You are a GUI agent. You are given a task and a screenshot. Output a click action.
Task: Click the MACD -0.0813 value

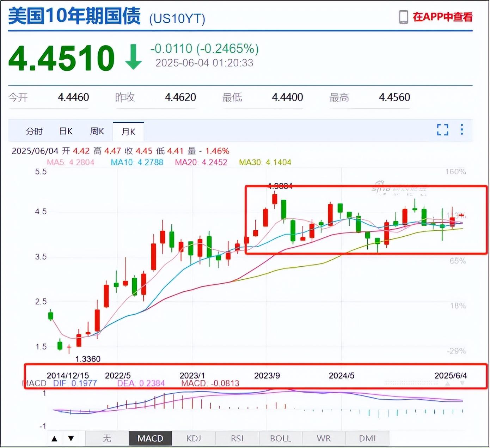click(210, 383)
